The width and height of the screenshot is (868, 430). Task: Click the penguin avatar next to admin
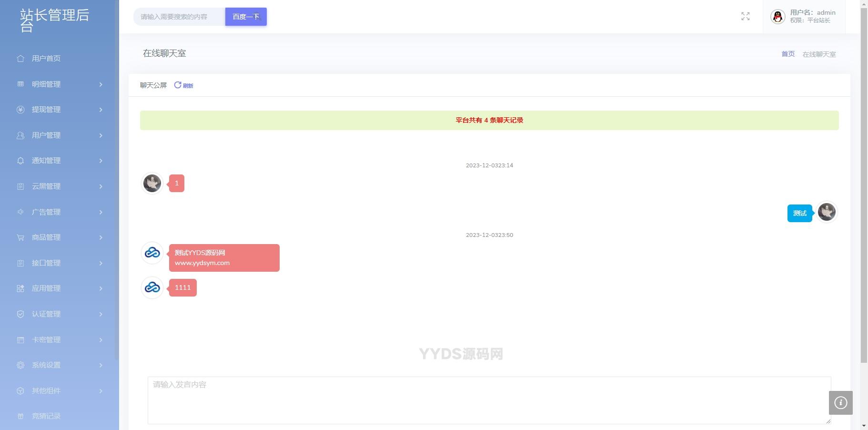pyautogui.click(x=777, y=17)
